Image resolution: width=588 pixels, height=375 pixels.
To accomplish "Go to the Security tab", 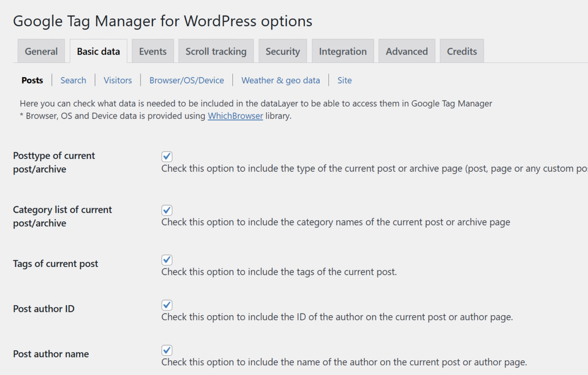I will 283,51.
